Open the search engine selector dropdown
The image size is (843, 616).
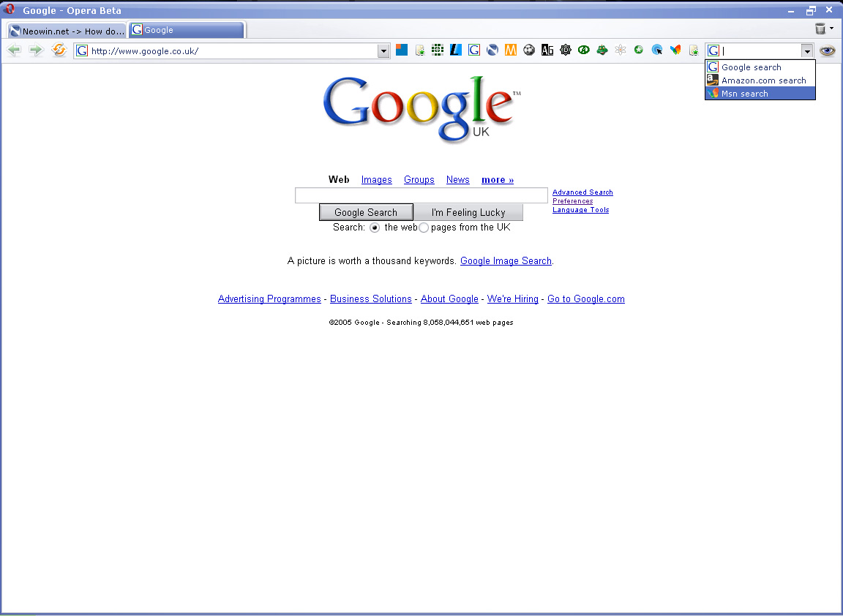coord(807,50)
